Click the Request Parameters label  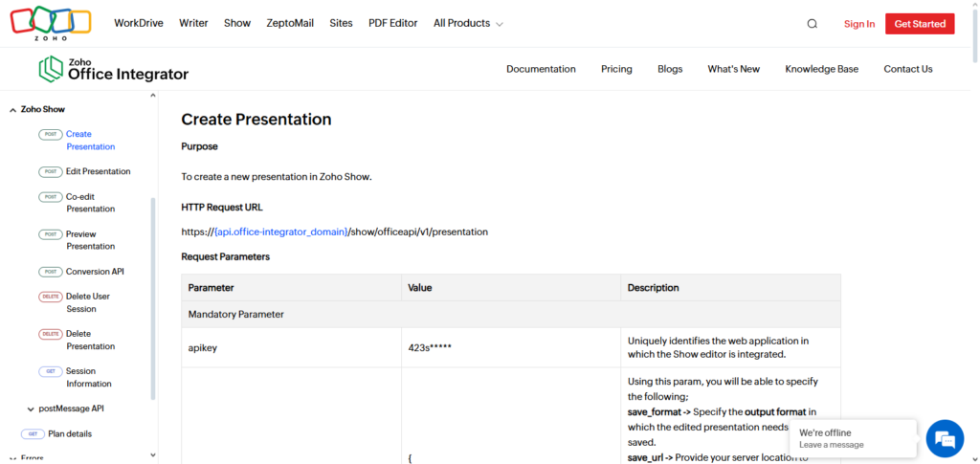click(x=226, y=256)
